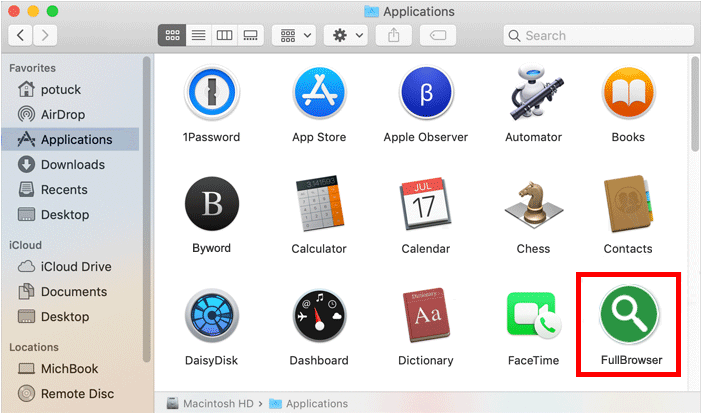Select Recents in the sidebar
The image size is (701, 413).
click(72, 190)
